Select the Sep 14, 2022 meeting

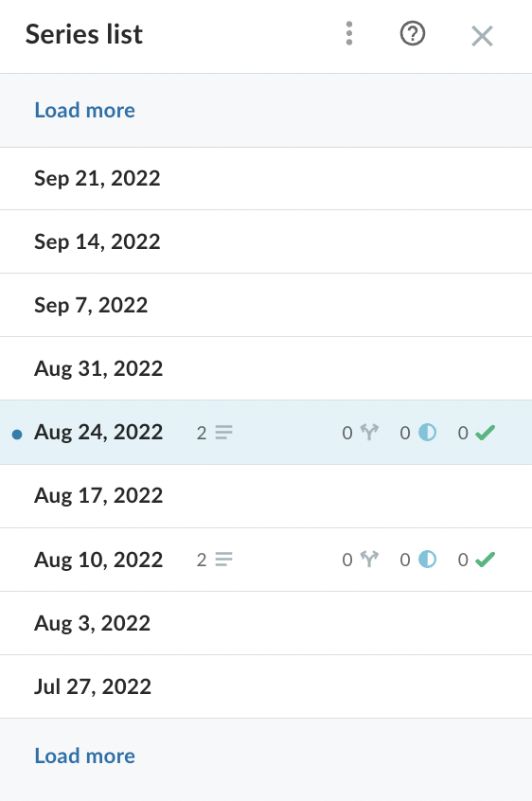pos(266,241)
